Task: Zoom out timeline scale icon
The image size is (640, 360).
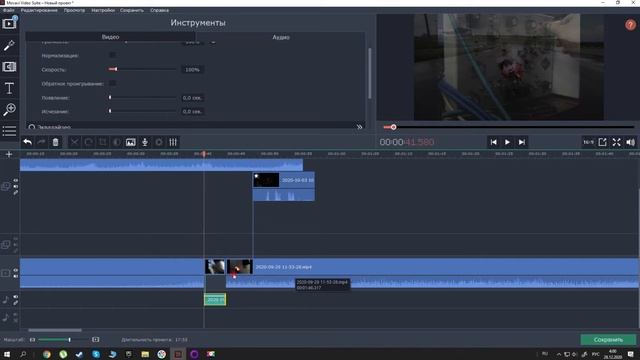Action: click(x=32, y=340)
